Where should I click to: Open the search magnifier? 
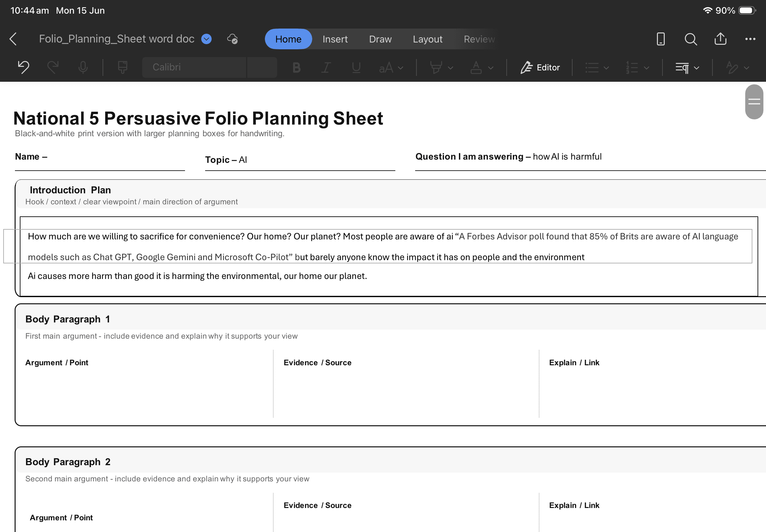click(691, 39)
